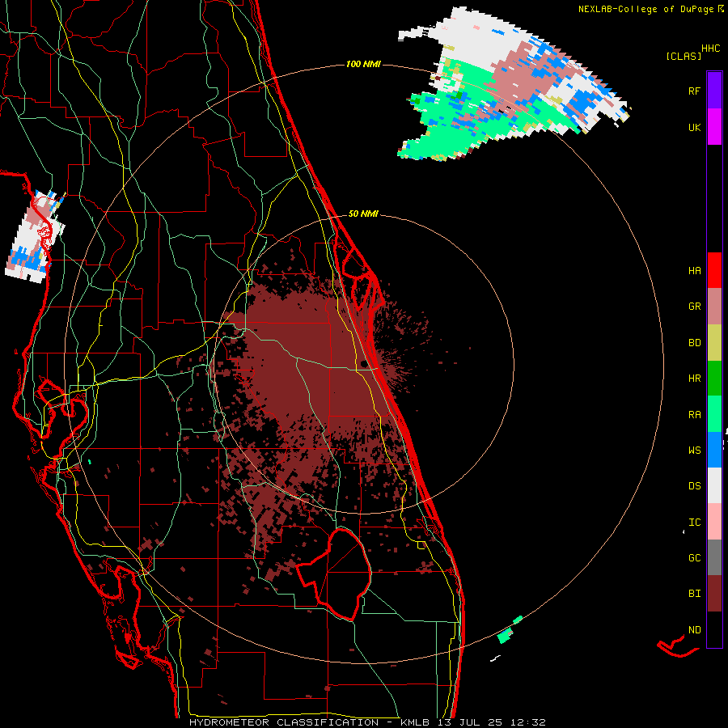Click the '100 NMI' range ring label
This screenshot has width=728, height=728.
coord(363,64)
